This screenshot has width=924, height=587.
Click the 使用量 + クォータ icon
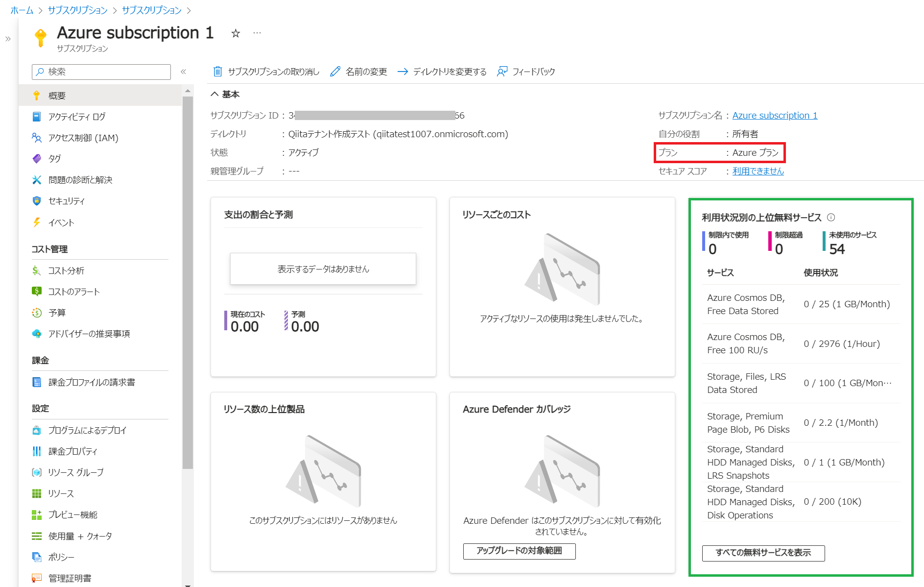(x=37, y=536)
